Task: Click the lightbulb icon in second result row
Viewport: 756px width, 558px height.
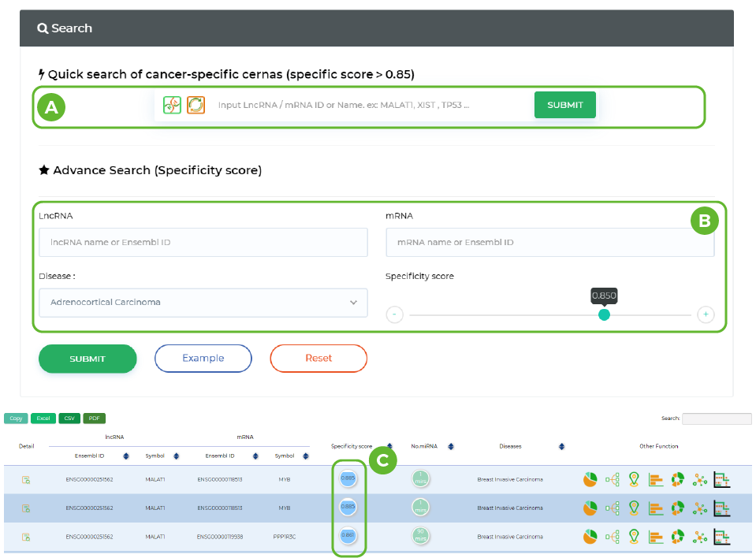Action: tap(634, 508)
